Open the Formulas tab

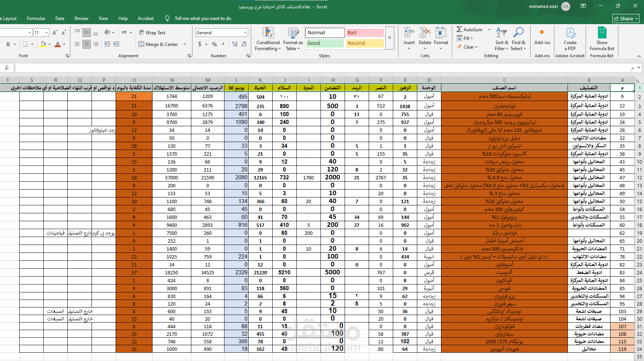pos(36,18)
